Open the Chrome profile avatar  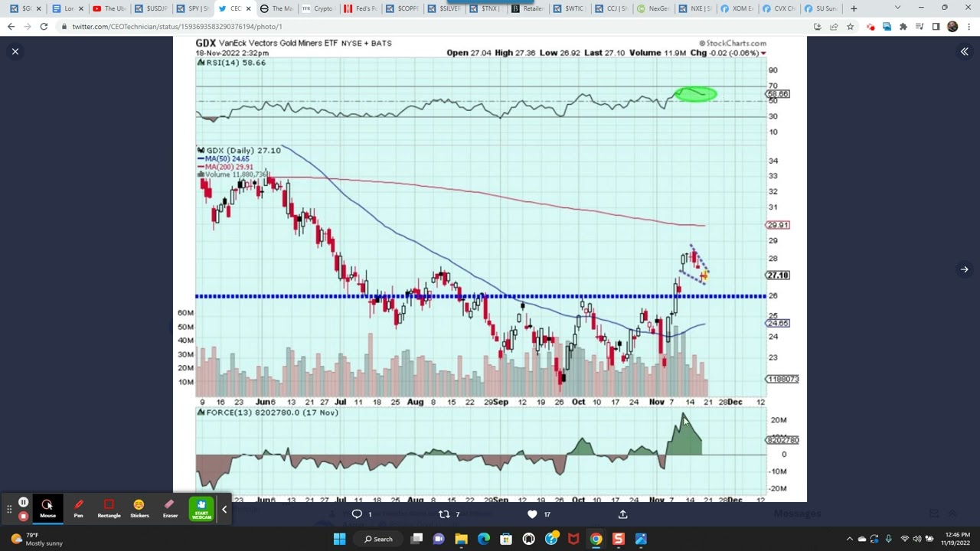coord(952,27)
